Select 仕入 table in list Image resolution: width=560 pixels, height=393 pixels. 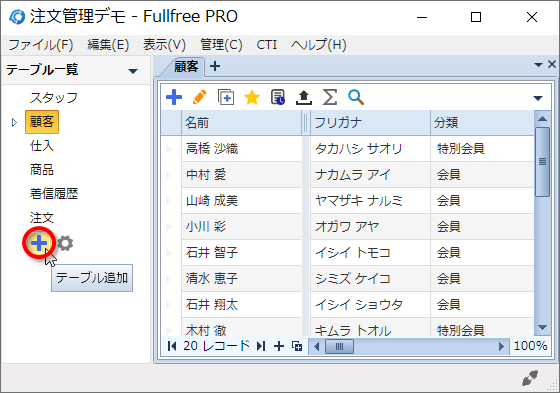pyautogui.click(x=42, y=146)
